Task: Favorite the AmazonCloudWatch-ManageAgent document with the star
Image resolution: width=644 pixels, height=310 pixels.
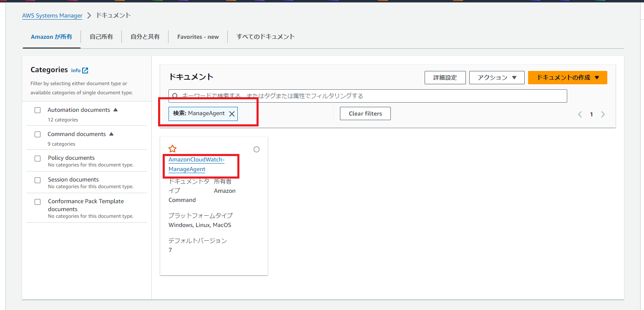Action: (x=172, y=149)
